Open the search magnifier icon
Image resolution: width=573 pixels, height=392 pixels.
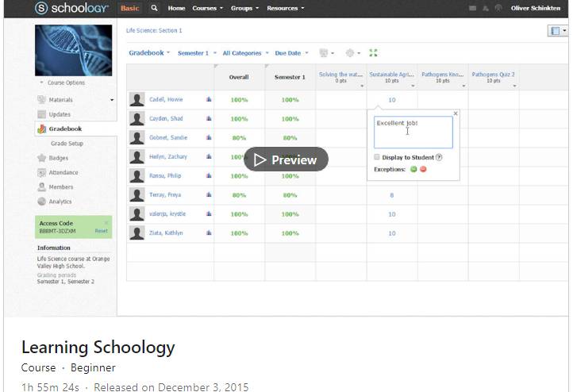[x=154, y=8]
